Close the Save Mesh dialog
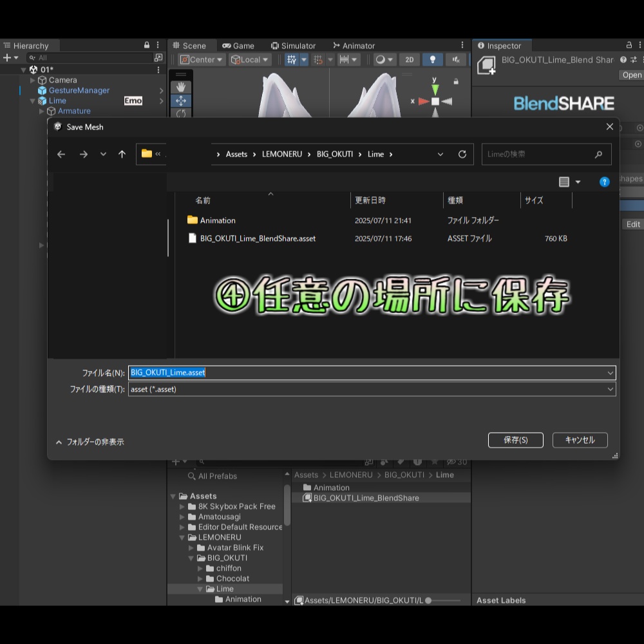Viewport: 644px width, 644px height. (609, 127)
